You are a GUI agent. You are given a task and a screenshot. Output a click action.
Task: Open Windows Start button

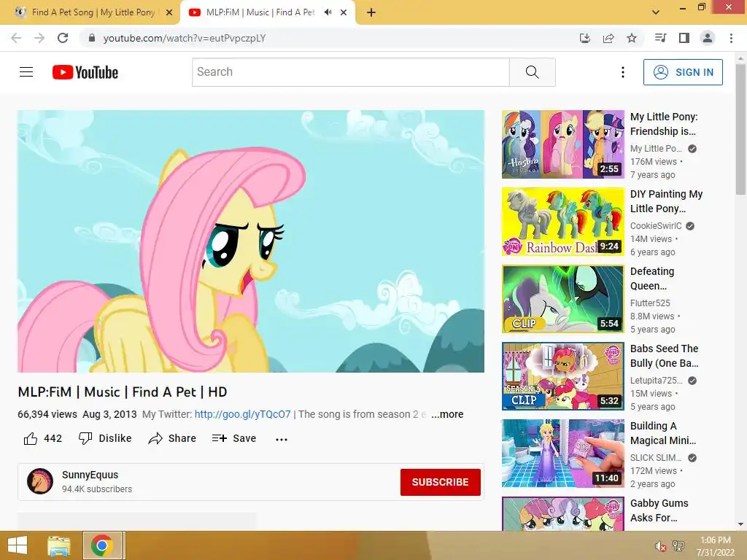(x=18, y=545)
